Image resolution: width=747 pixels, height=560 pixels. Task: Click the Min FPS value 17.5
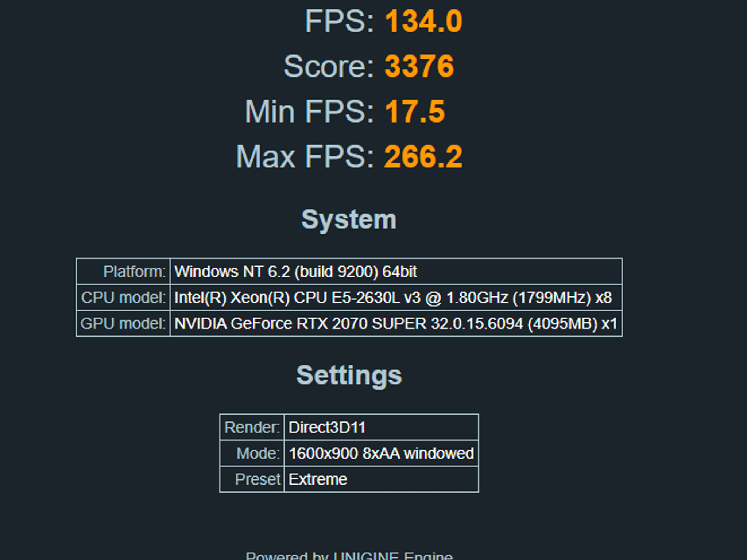tap(415, 112)
